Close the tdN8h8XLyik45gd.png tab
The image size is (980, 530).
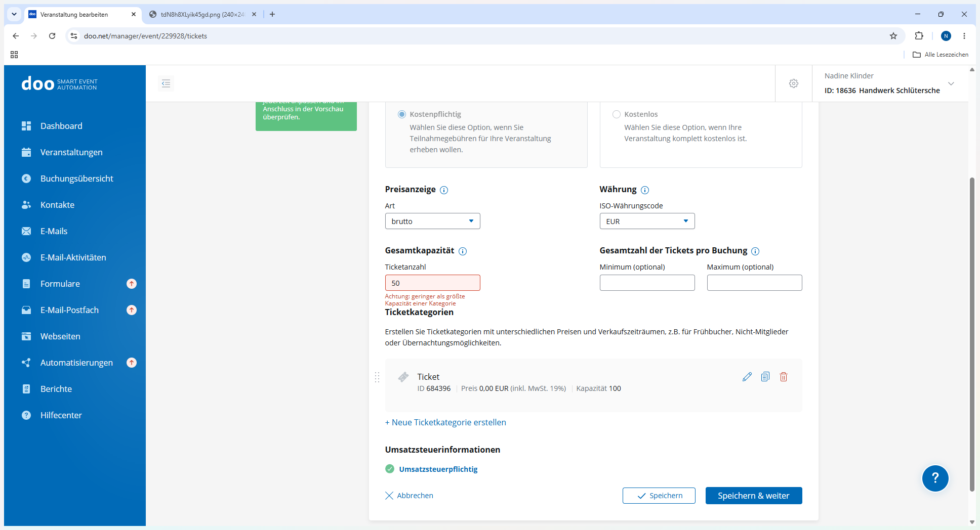pyautogui.click(x=254, y=14)
